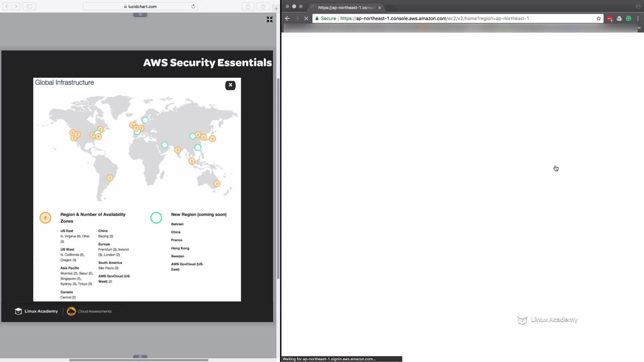Click the Singapore region marker on map
The height and width of the screenshot is (362, 644).
(192, 161)
